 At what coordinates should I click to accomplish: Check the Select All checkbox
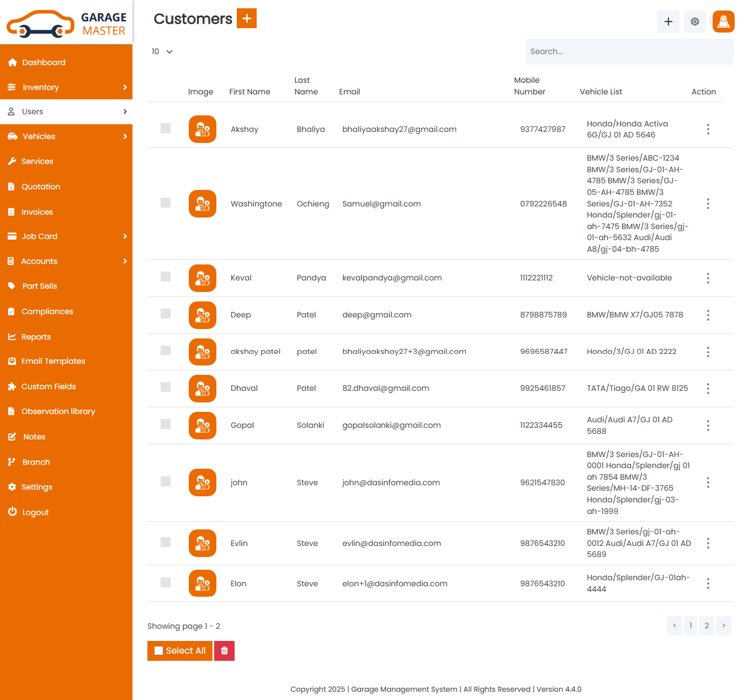(x=159, y=651)
